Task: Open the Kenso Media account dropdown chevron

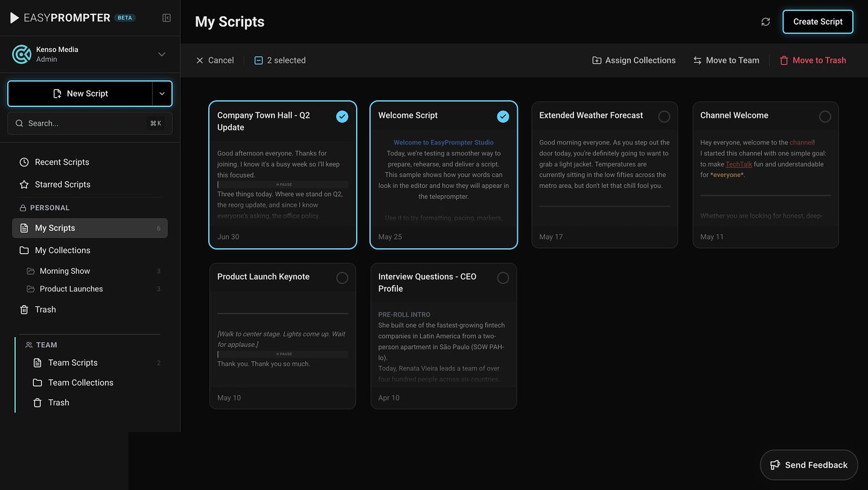Action: [162, 54]
